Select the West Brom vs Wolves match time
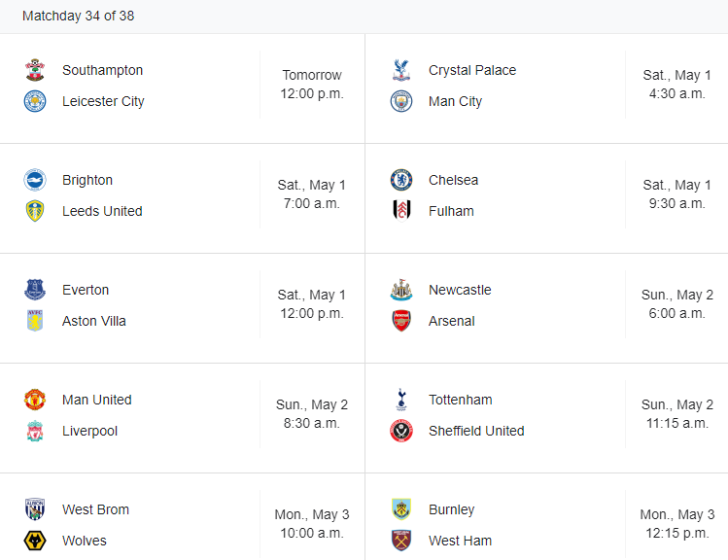Screen dimensions: 728x560 point(312,524)
